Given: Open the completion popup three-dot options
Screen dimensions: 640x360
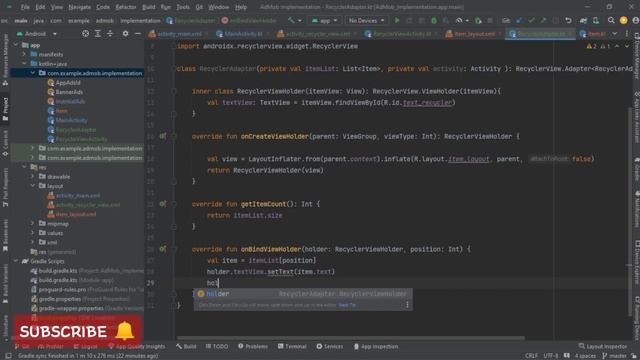Looking at the screenshot, I should [407, 304].
